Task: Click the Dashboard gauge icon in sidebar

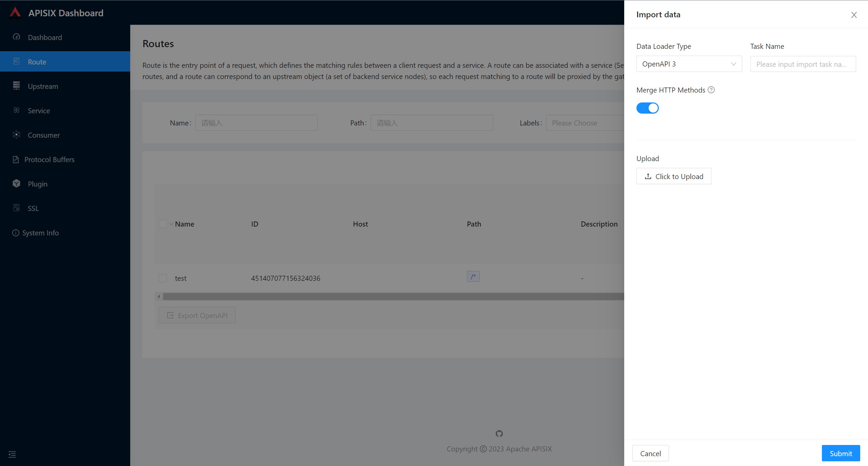Action: pyautogui.click(x=16, y=37)
